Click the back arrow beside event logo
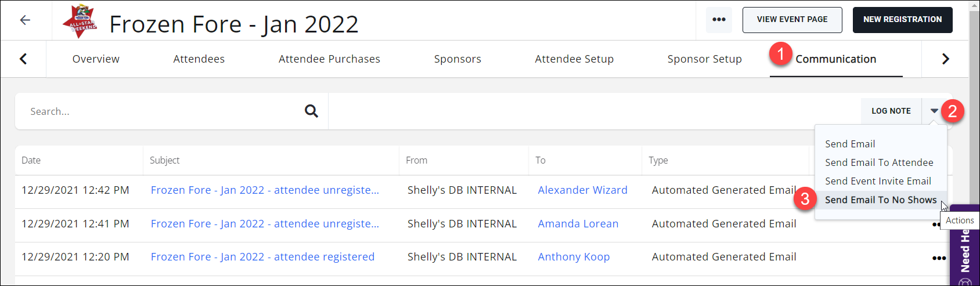 click(25, 20)
